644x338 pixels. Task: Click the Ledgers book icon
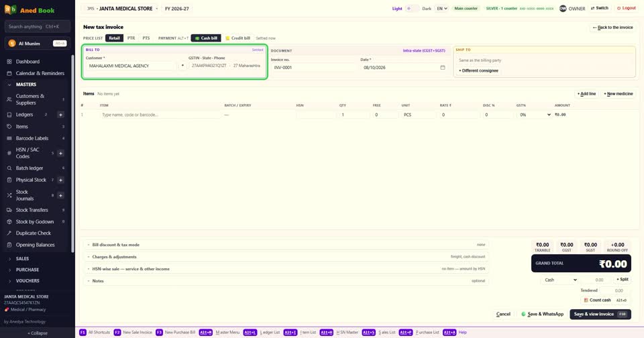click(x=9, y=115)
